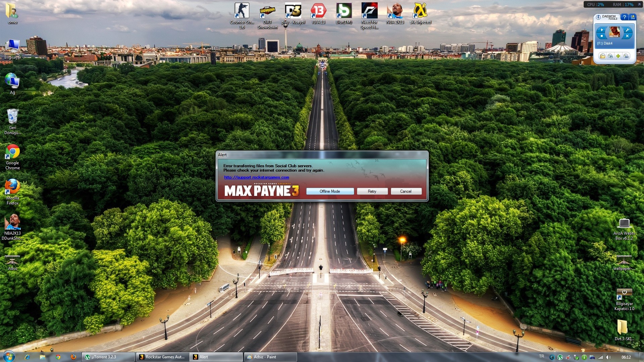Launch Firefox from taskbar quick launch

coord(73,357)
